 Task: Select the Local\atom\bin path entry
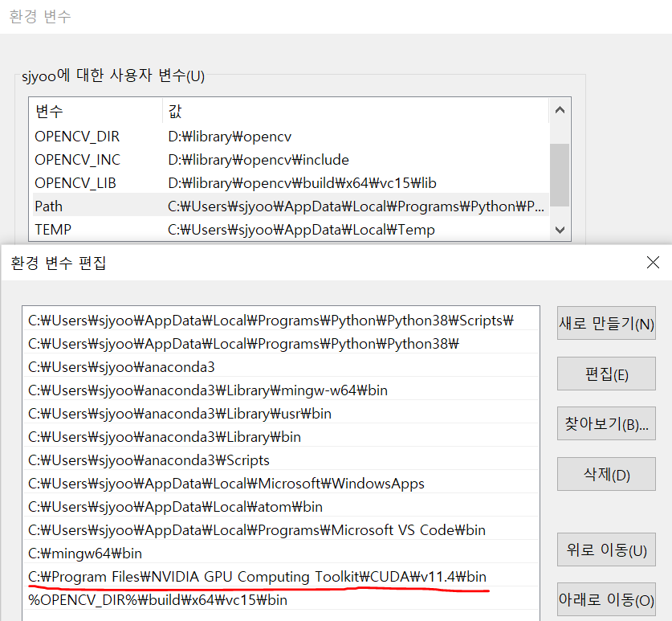281,507
